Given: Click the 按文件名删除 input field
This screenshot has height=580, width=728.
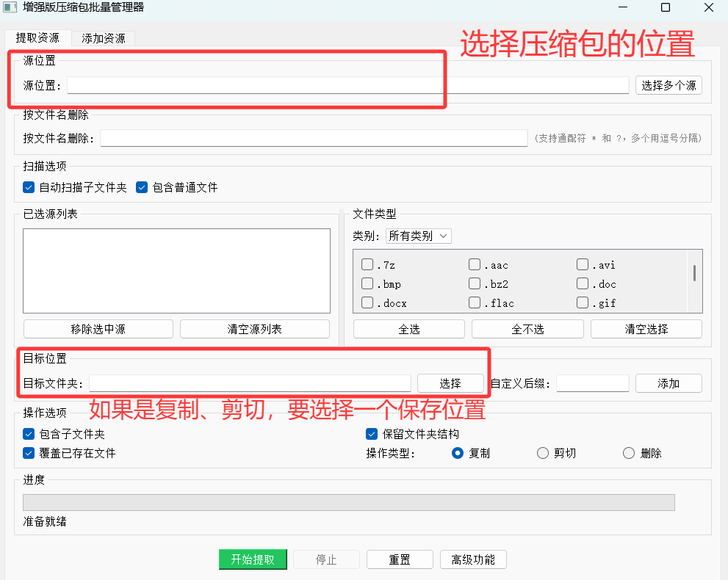Looking at the screenshot, I should pos(314,138).
